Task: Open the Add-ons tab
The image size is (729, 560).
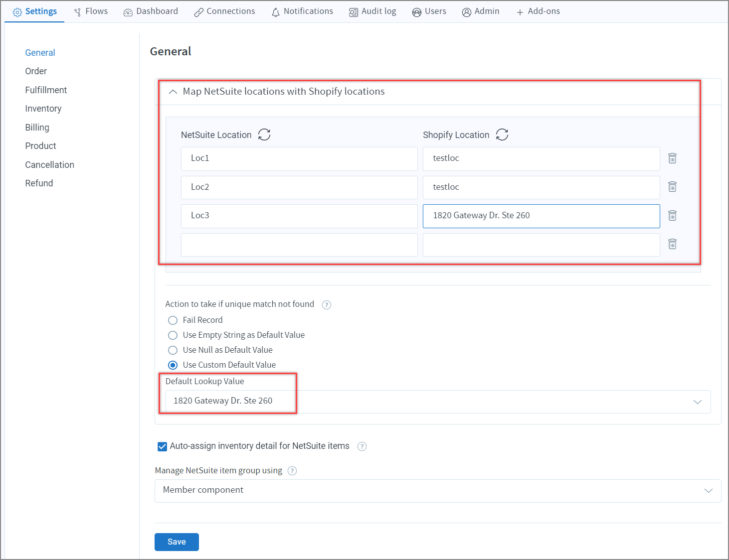Action: click(538, 11)
